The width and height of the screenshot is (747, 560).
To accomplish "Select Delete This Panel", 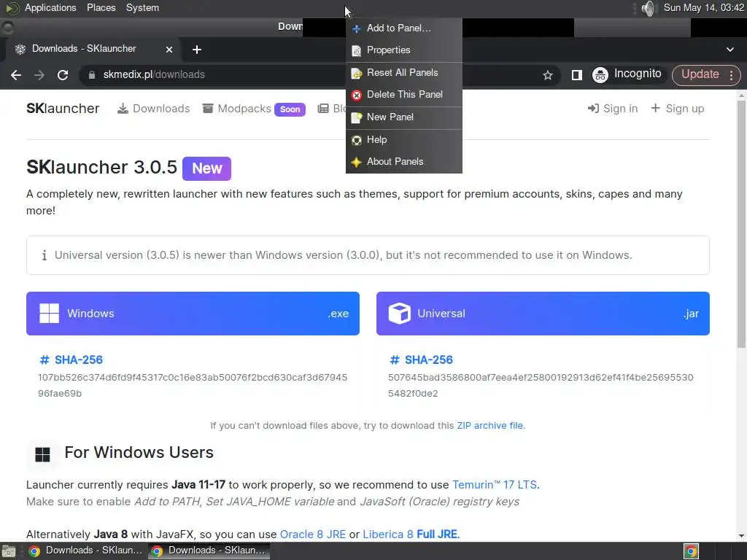I will tap(404, 95).
